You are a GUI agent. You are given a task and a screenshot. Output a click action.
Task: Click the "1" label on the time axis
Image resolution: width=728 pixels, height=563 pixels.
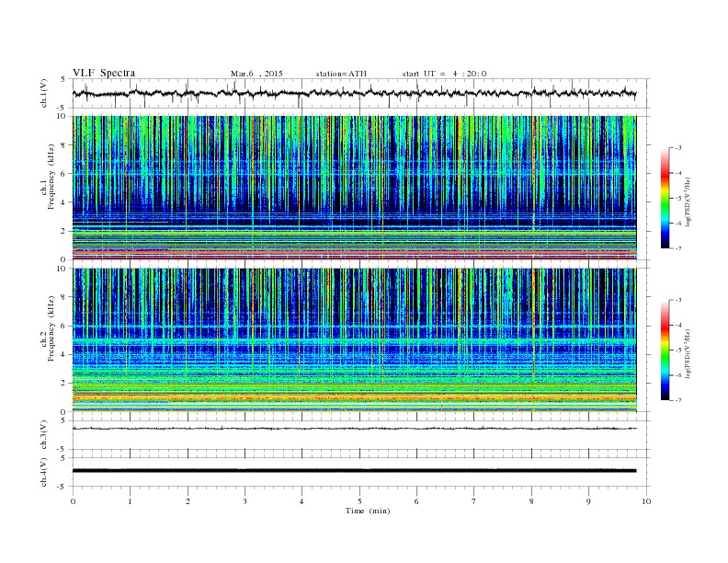[x=131, y=501]
